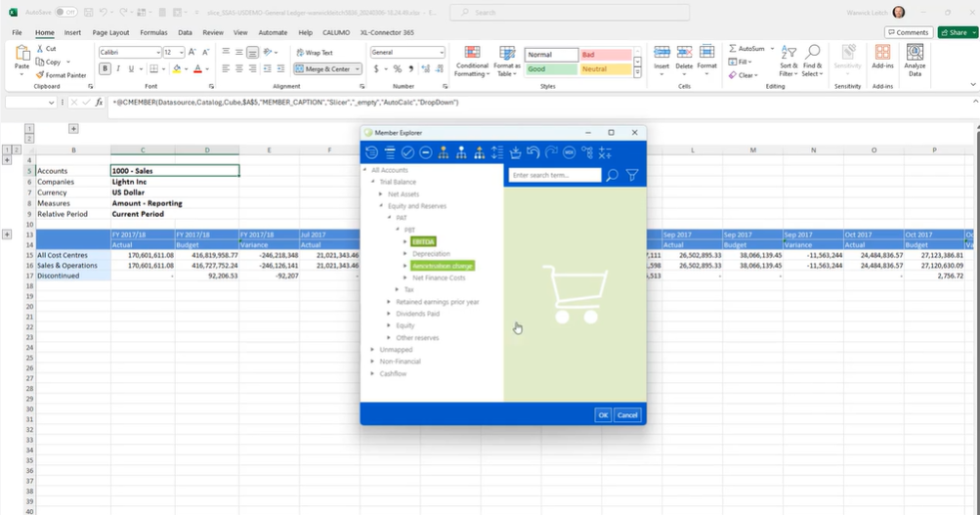Click the deselect minus circle icon
Viewport: 980px width, 515px height.
click(x=425, y=152)
